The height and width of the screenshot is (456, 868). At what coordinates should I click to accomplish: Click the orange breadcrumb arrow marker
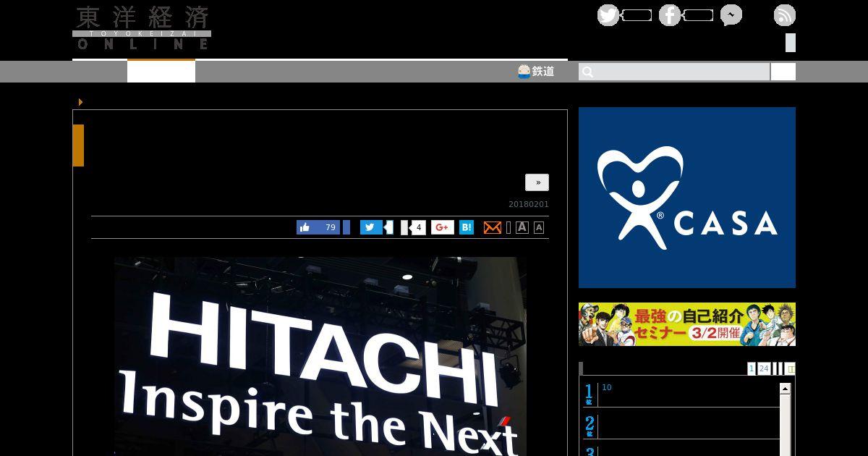(80, 102)
